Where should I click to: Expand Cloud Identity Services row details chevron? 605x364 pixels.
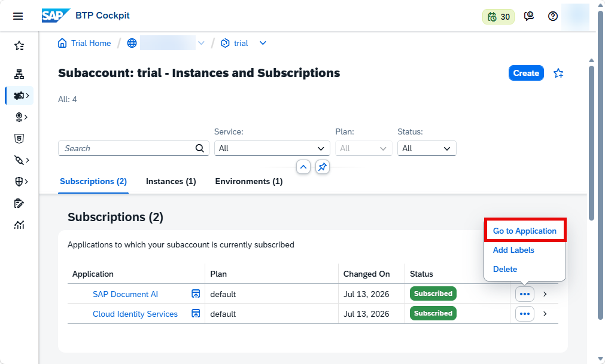tap(545, 314)
